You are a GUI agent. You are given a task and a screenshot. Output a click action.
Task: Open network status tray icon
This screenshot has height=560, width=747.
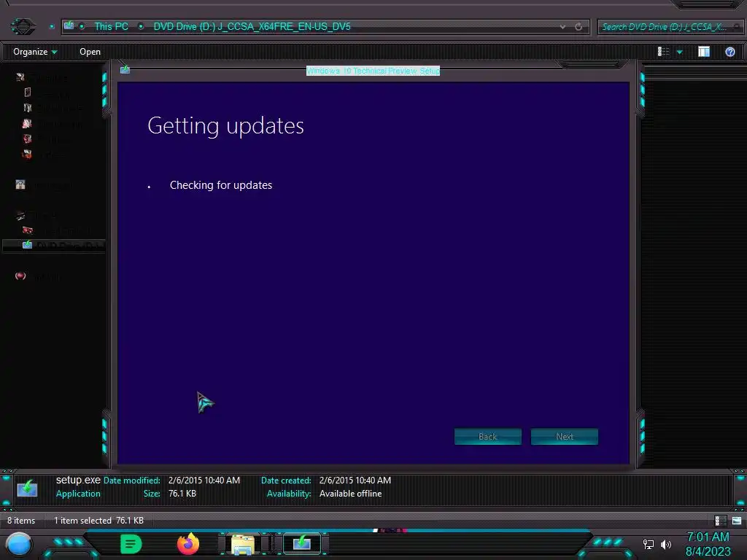pyautogui.click(x=649, y=544)
